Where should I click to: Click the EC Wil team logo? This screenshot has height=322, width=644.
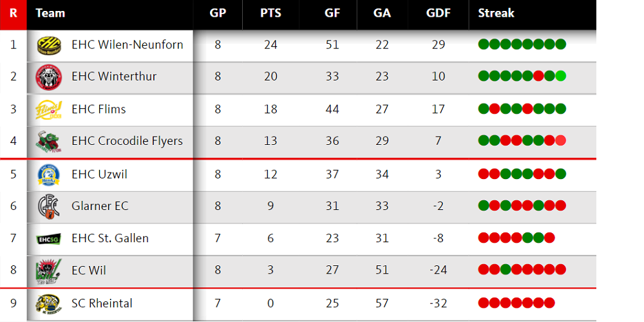[48, 271]
